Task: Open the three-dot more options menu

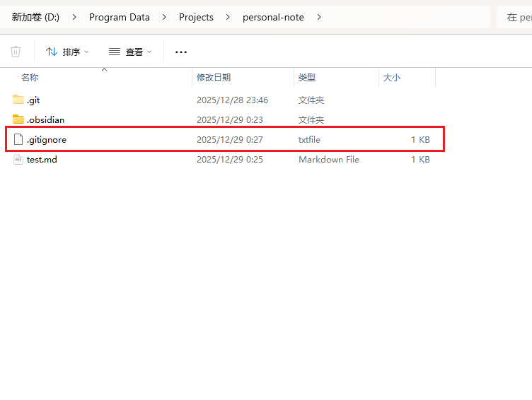Action: (x=181, y=52)
